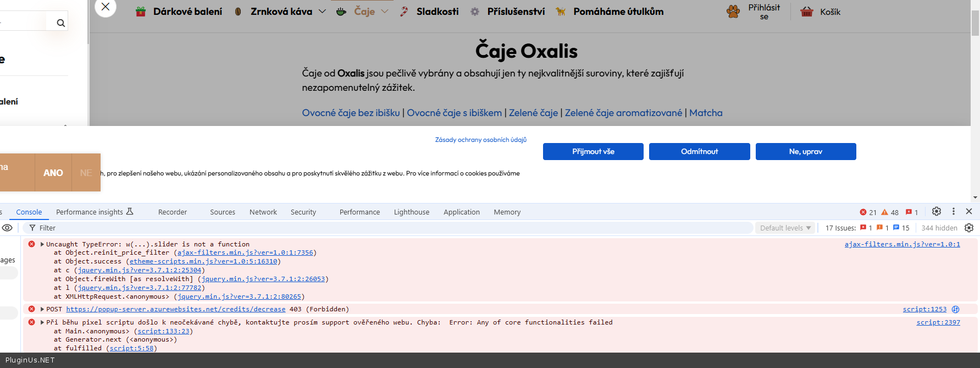The width and height of the screenshot is (980, 368).
Task: Click the console Filter input field
Action: click(385, 228)
